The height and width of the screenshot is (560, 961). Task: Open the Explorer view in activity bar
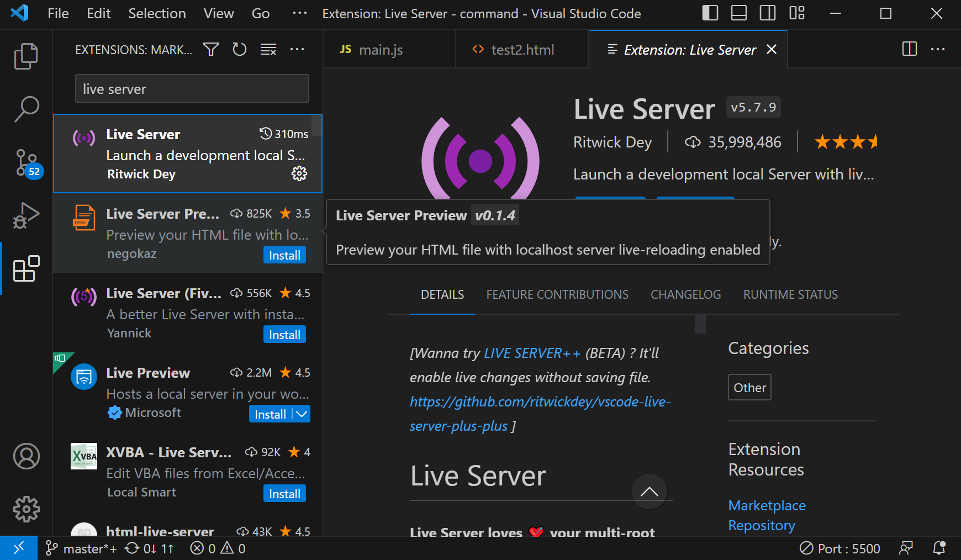pyautogui.click(x=26, y=56)
